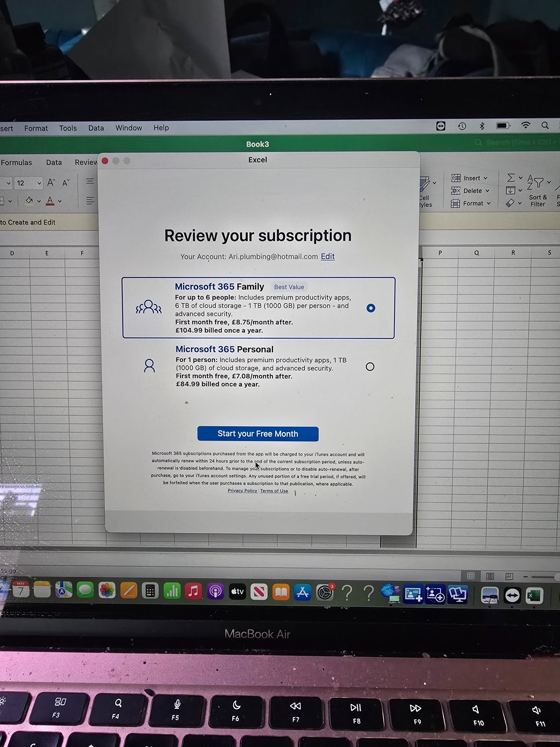Click the Bluetooth icon in the menu bar
This screenshot has width=560, height=747.
pos(482,126)
